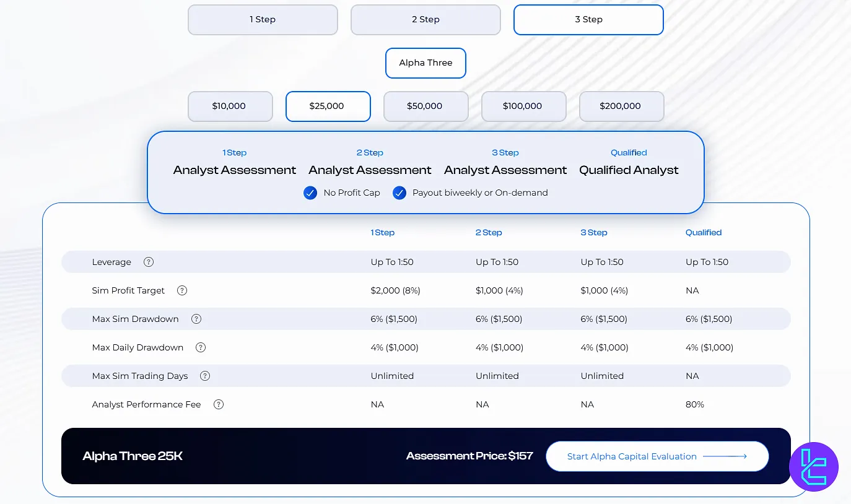The height and width of the screenshot is (504, 851).
Task: Open Max Sim Drawdown info icon
Action: tap(196, 319)
